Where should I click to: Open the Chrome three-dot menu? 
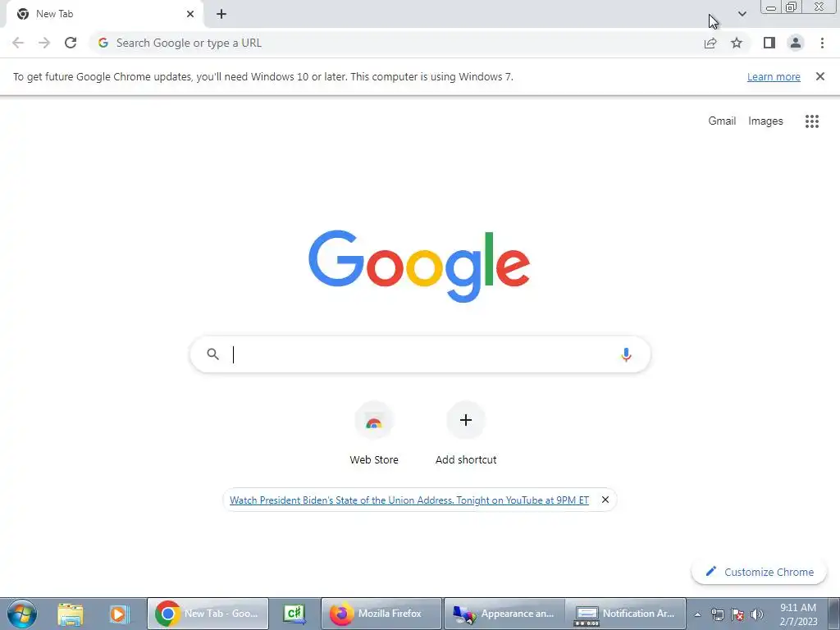point(822,43)
